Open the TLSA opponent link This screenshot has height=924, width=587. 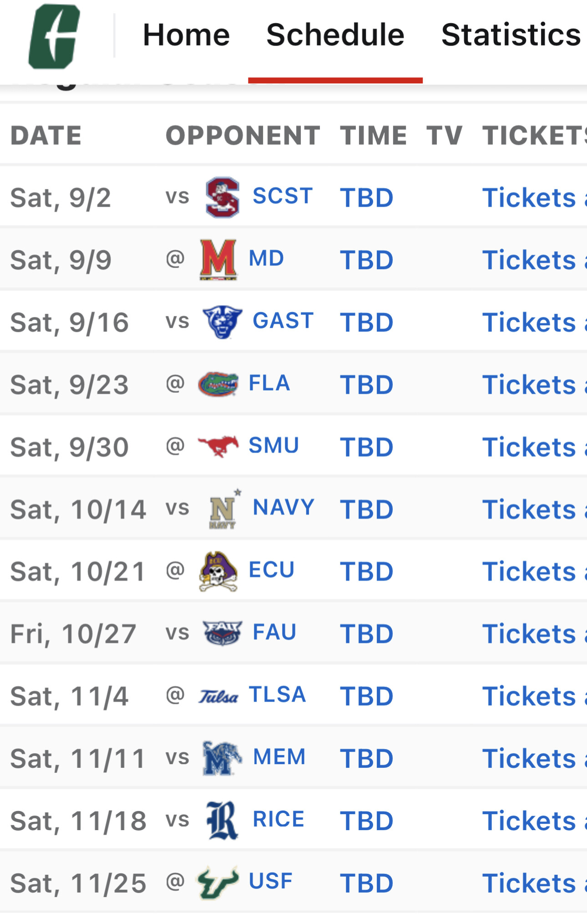277,695
